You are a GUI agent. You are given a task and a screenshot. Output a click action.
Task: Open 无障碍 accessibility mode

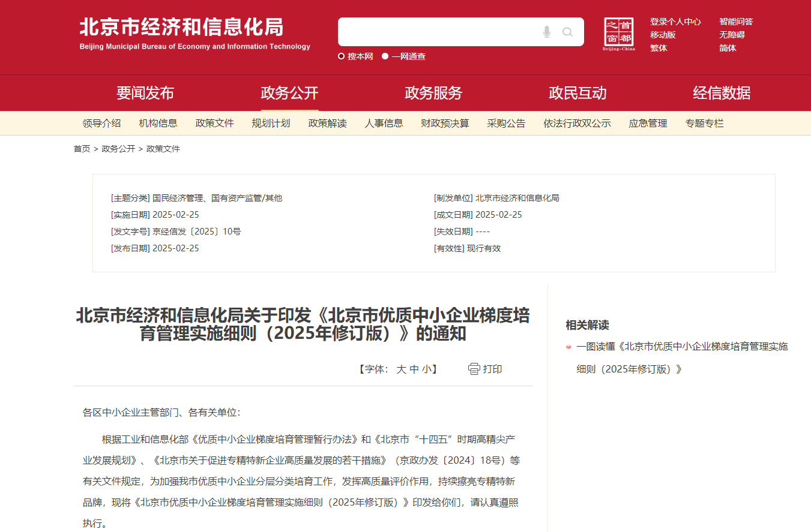pyautogui.click(x=732, y=35)
